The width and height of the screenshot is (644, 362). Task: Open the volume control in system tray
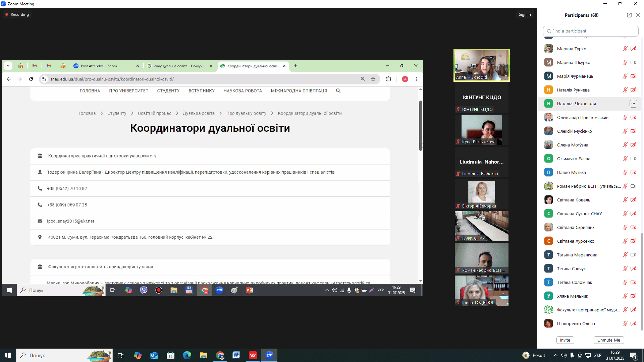(x=564, y=355)
